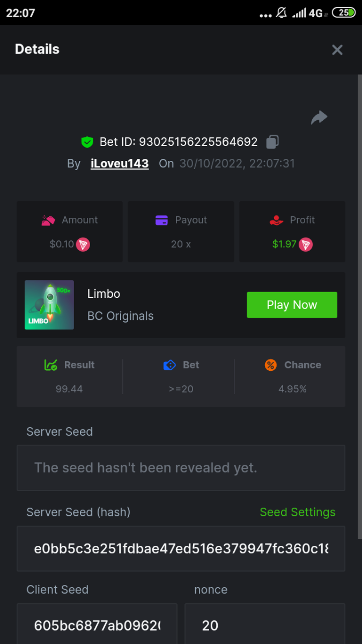Click the purple Payout card icon
Image resolution: width=362 pixels, height=644 pixels.
(x=161, y=220)
